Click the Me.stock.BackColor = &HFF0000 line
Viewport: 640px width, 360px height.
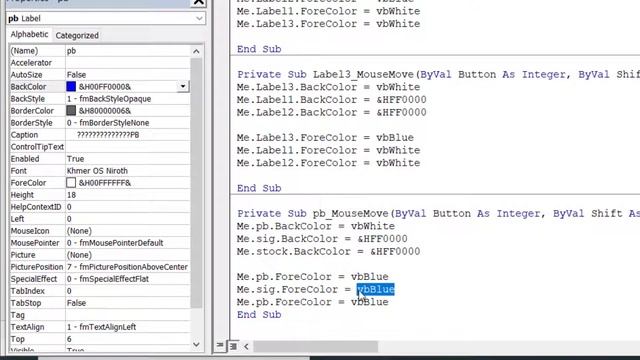point(328,251)
